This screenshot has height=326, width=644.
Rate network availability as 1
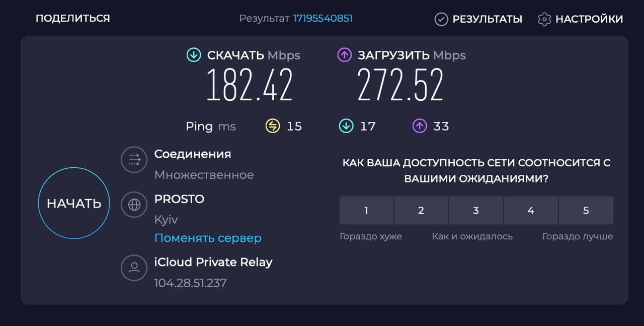pyautogui.click(x=366, y=211)
